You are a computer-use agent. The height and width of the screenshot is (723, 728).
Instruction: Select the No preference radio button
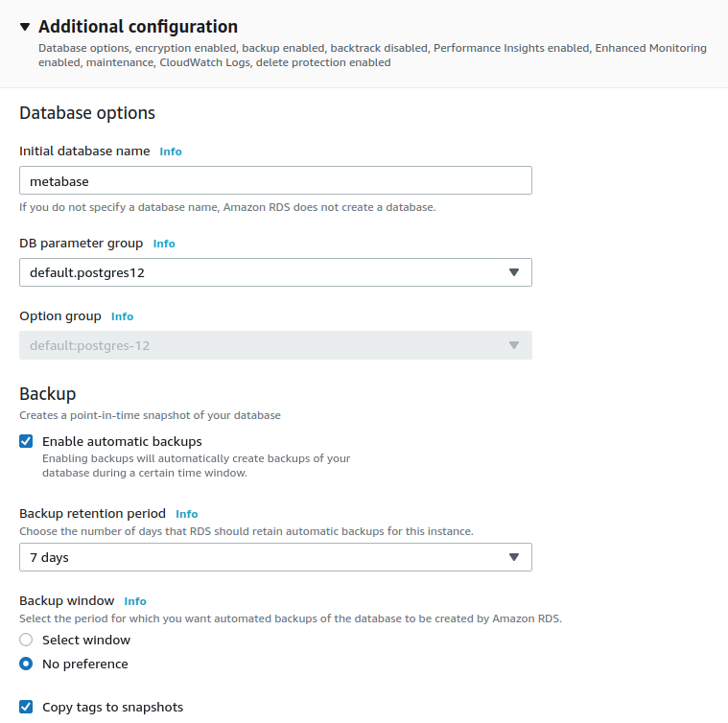point(26,664)
